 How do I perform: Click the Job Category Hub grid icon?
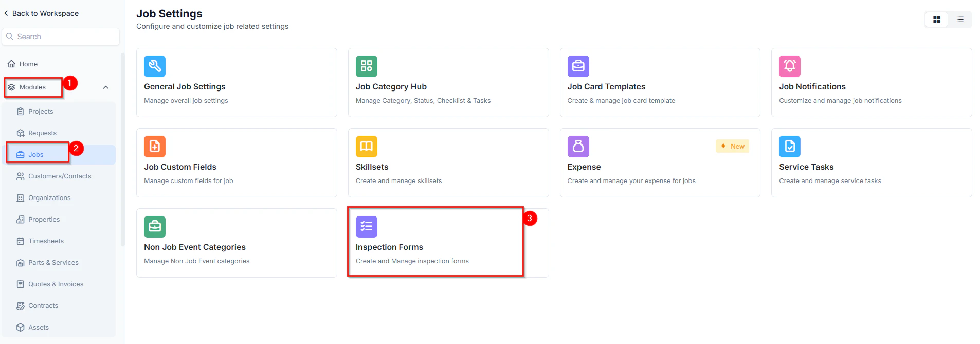tap(367, 66)
